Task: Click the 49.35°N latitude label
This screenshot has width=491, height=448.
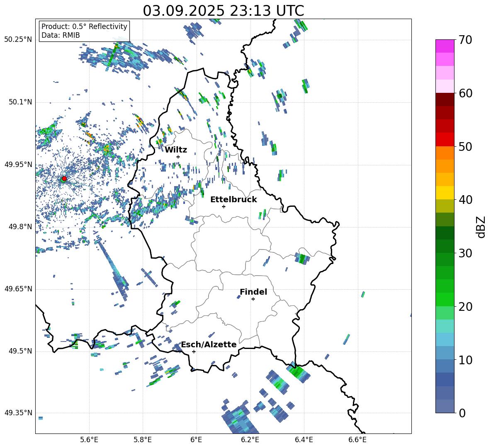Action: pyautogui.click(x=18, y=413)
